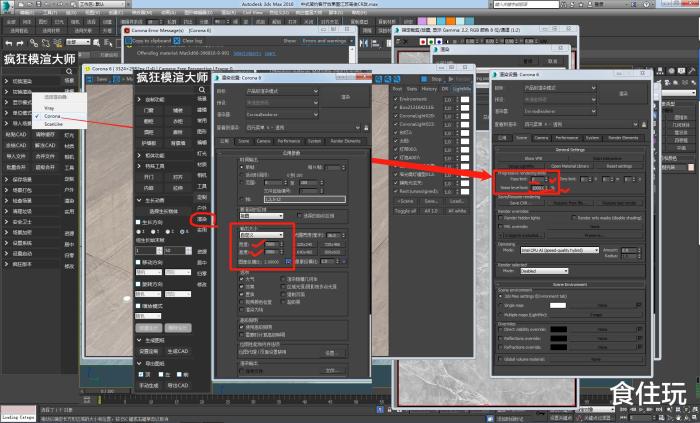Enable Render hidden lights checkbox
Image resolution: width=700 pixels, height=423 pixels.
500,218
